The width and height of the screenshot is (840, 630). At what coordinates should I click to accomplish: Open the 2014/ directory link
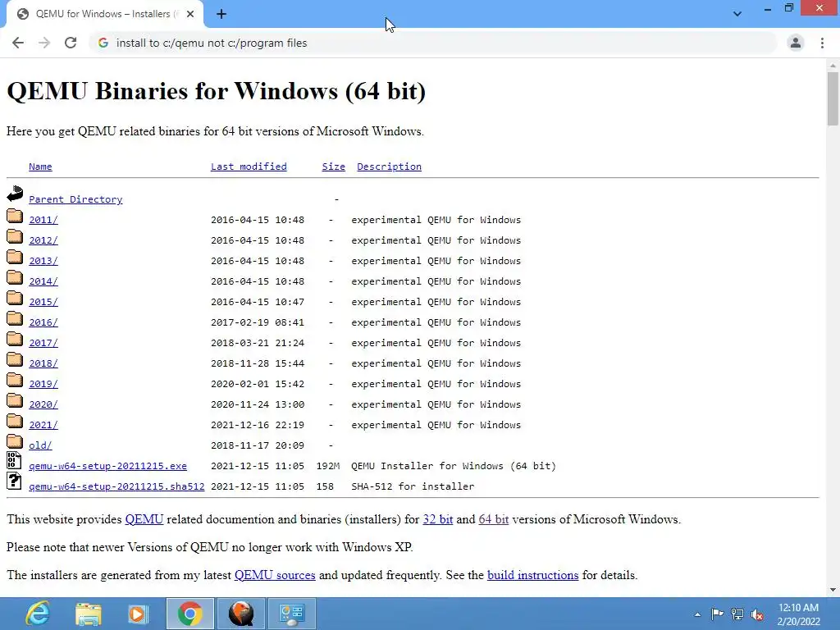pos(43,281)
